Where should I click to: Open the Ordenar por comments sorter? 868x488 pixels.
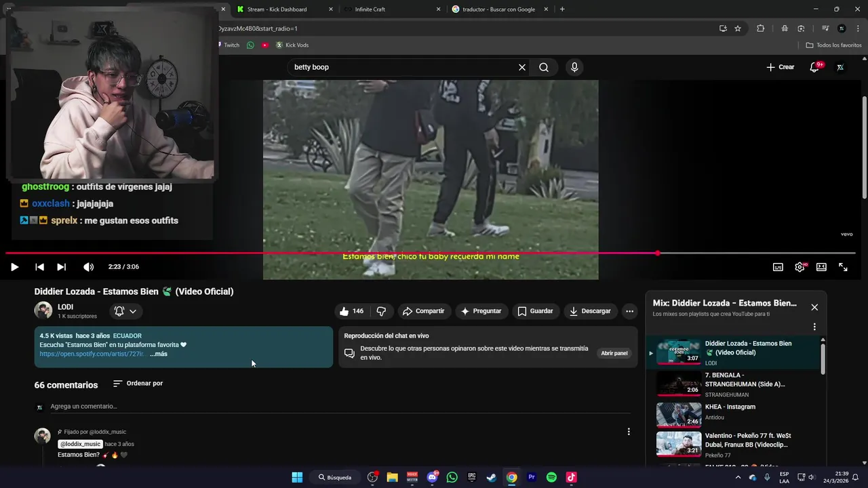click(x=138, y=384)
